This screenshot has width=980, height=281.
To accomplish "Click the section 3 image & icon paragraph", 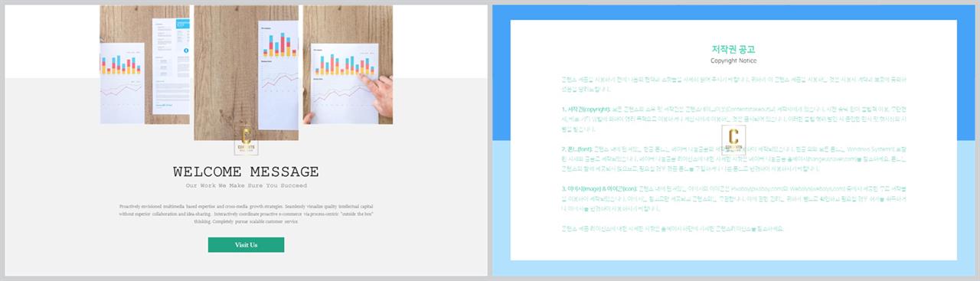I will (x=733, y=199).
